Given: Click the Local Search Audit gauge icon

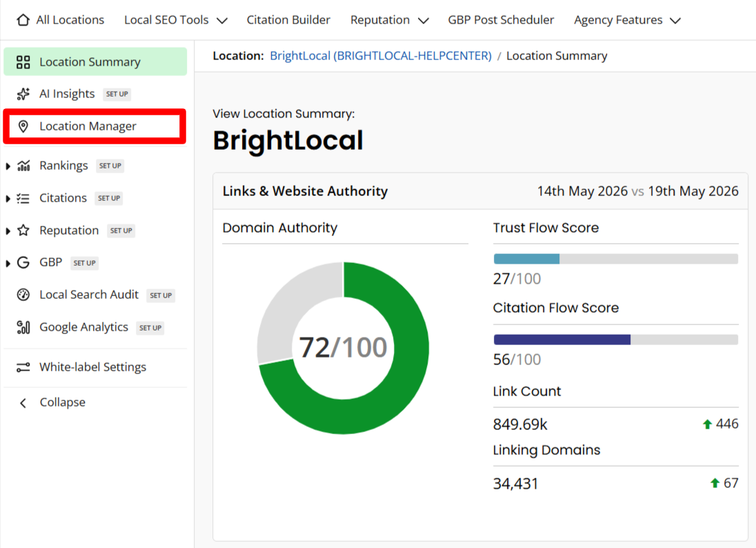Looking at the screenshot, I should pos(23,295).
